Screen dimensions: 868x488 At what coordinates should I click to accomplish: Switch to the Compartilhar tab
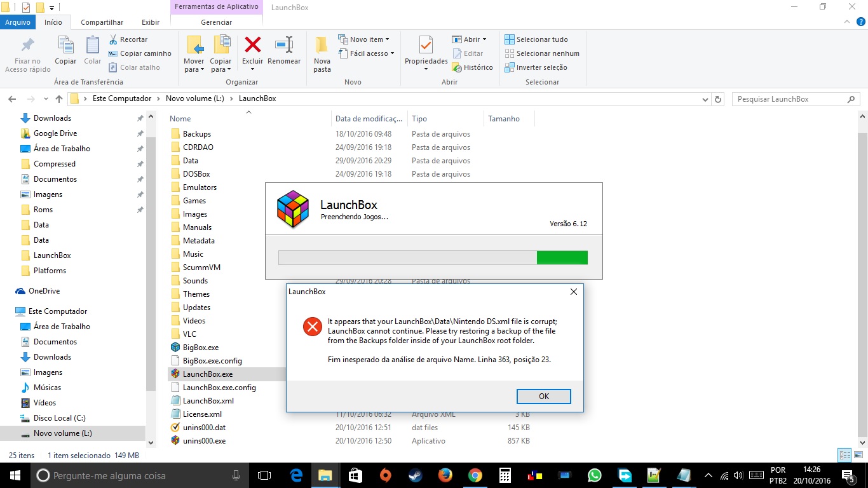[102, 22]
